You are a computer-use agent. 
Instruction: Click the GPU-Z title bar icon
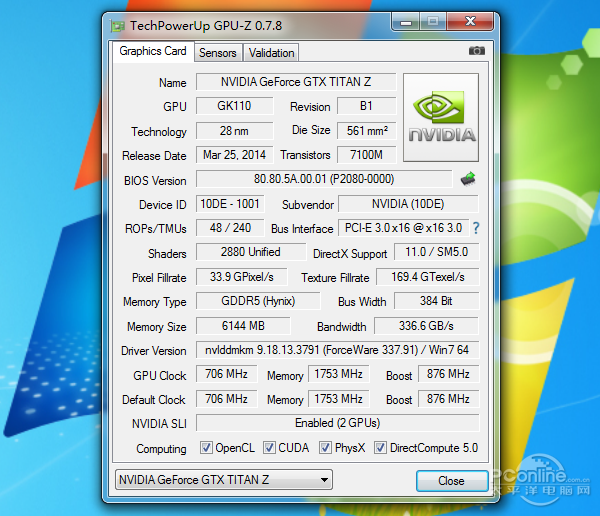pyautogui.click(x=117, y=26)
